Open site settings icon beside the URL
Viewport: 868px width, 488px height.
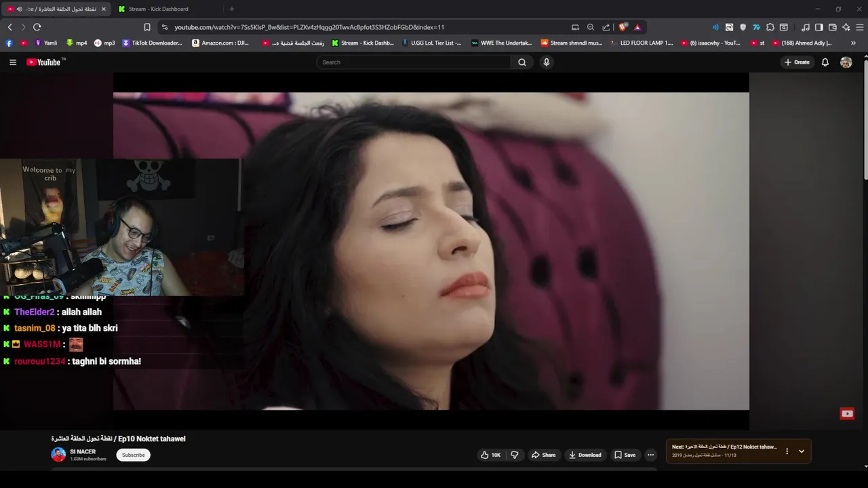(x=164, y=27)
